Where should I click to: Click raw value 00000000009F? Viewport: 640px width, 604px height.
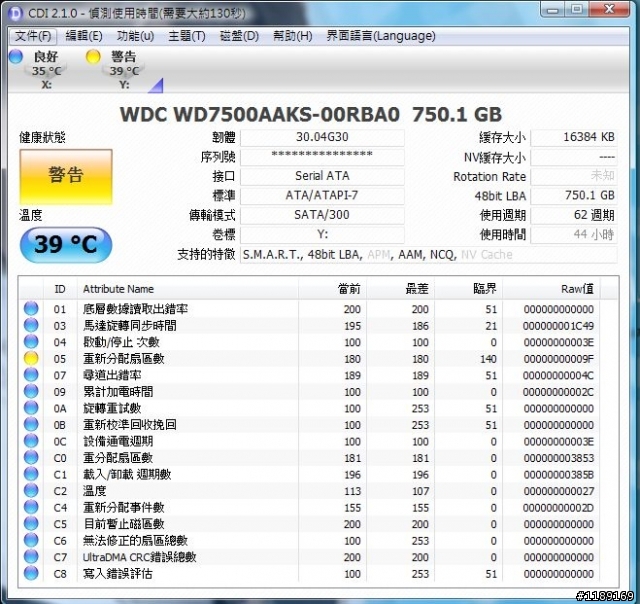[x=558, y=359]
